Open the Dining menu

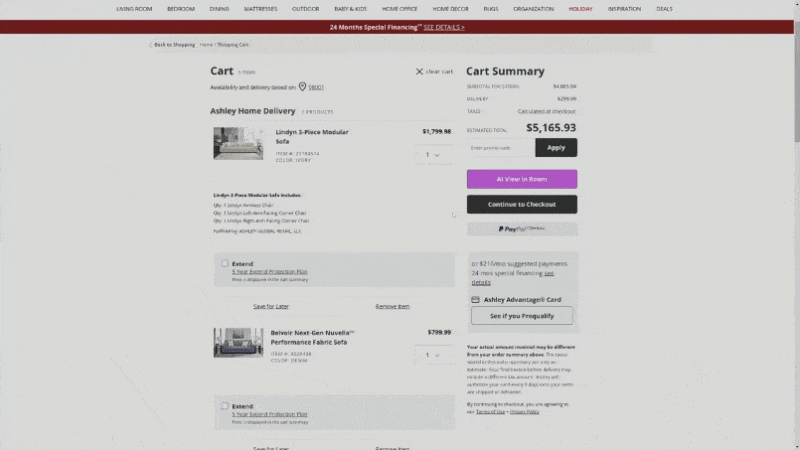(x=219, y=9)
